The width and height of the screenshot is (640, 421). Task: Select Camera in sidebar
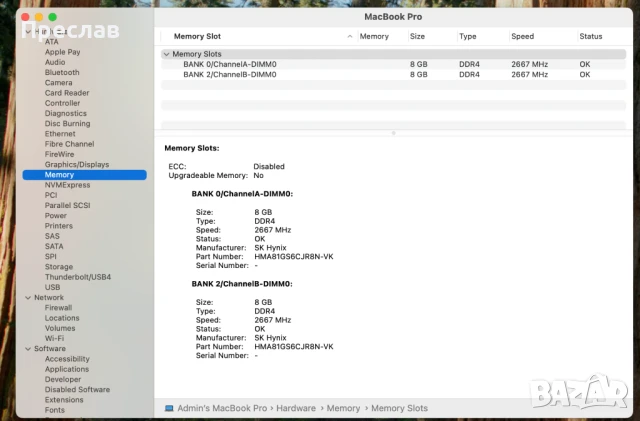[58, 82]
